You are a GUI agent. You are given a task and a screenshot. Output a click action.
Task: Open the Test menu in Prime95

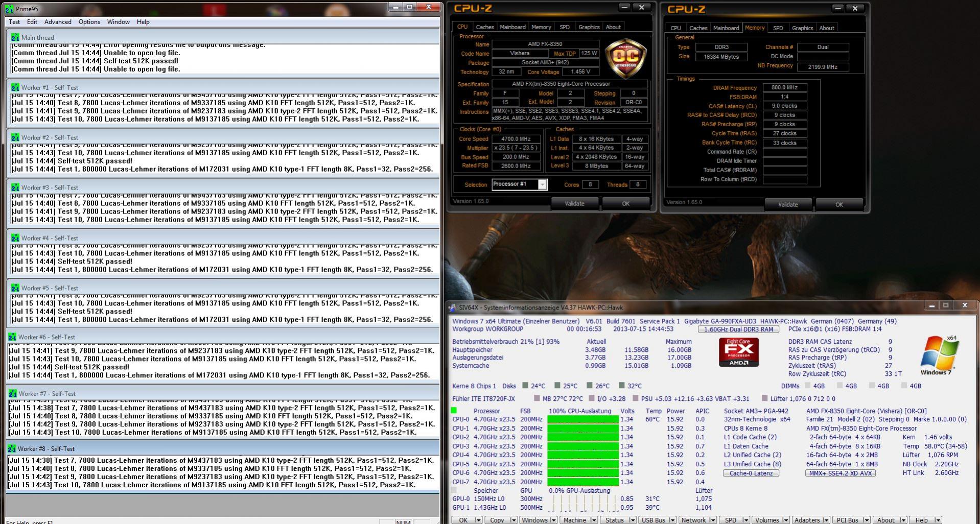(x=14, y=22)
